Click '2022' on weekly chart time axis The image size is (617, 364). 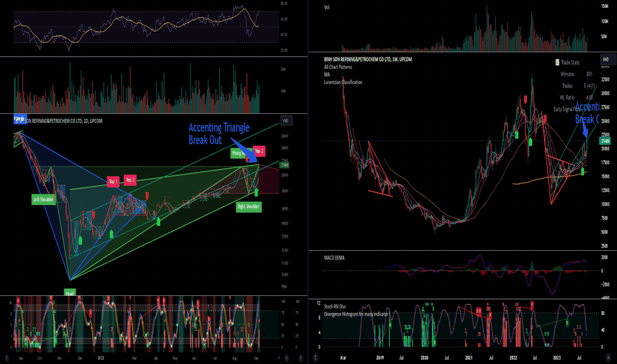click(513, 357)
